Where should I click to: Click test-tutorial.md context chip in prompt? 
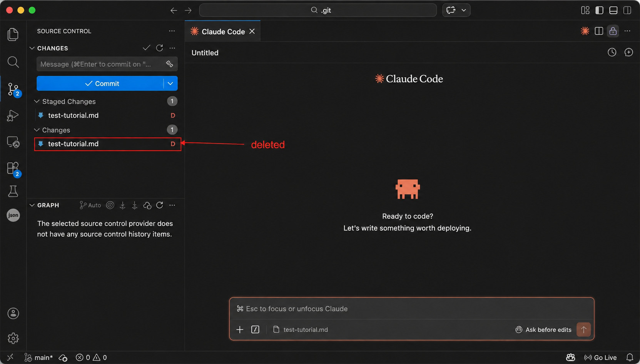pyautogui.click(x=301, y=330)
